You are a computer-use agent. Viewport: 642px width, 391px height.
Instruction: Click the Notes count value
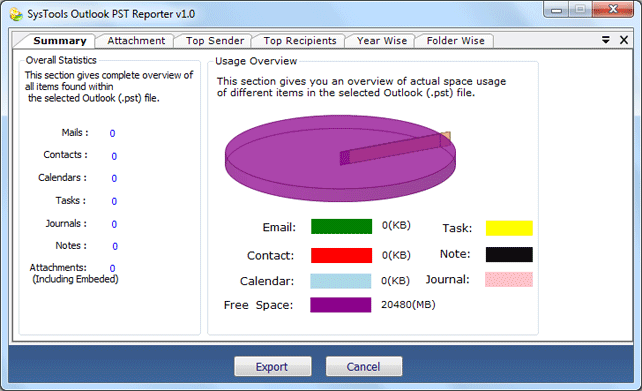115,246
